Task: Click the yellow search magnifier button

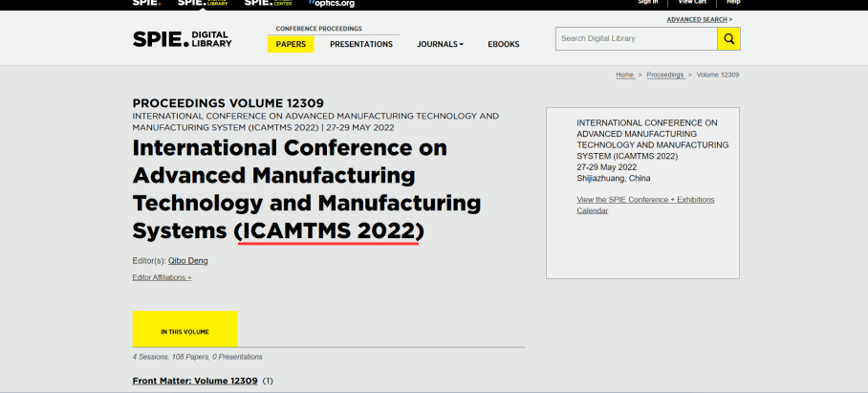Action: click(x=728, y=39)
